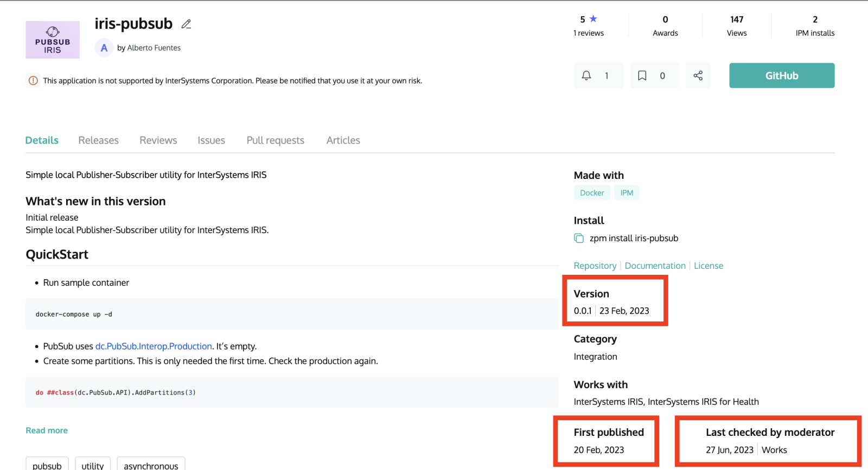This screenshot has width=868, height=470.
Task: Click the edit pencil icon beside iris-pubsub
Action: [186, 24]
